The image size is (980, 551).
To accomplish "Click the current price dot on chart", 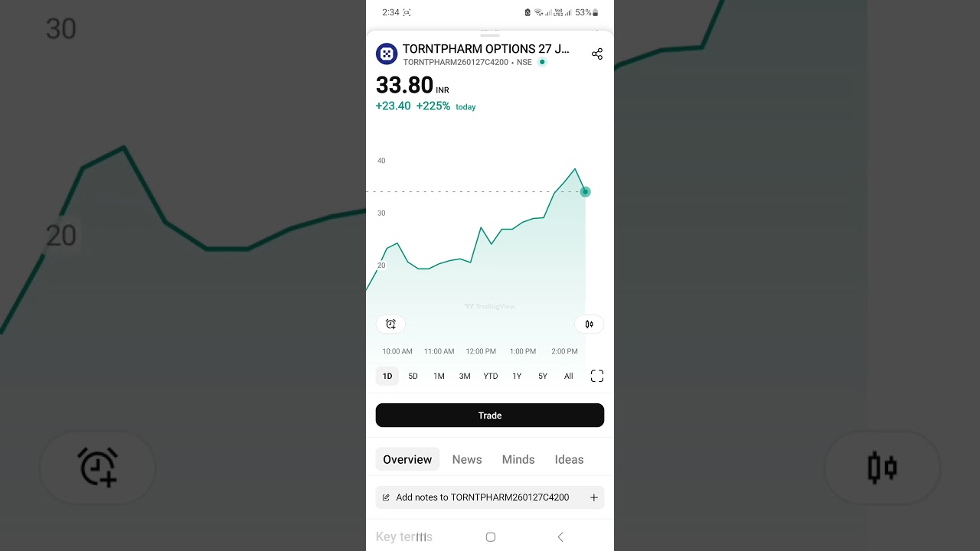I will point(586,191).
